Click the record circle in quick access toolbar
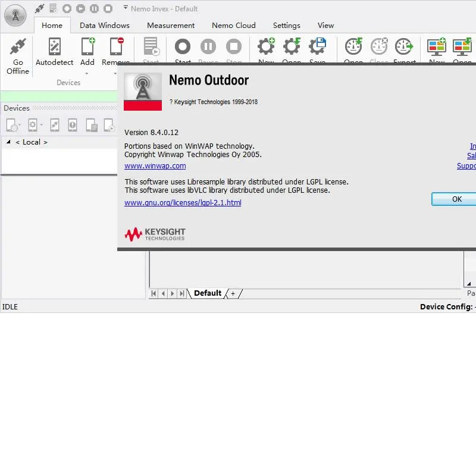The image size is (476, 476). [x=67, y=8]
